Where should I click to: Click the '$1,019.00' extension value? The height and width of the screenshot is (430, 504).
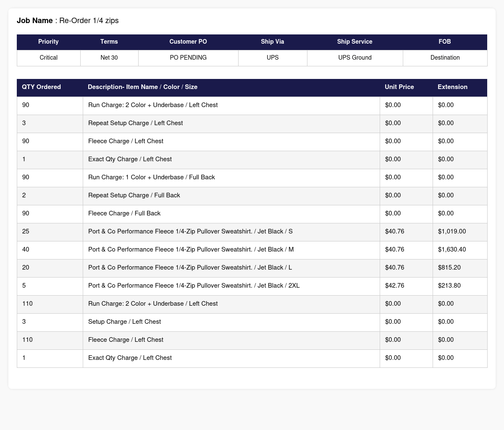click(452, 231)
